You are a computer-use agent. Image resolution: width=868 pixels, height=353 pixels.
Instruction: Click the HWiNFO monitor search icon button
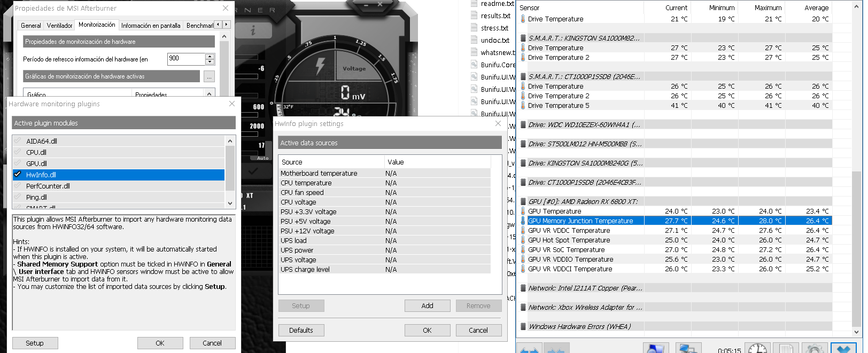656,349
